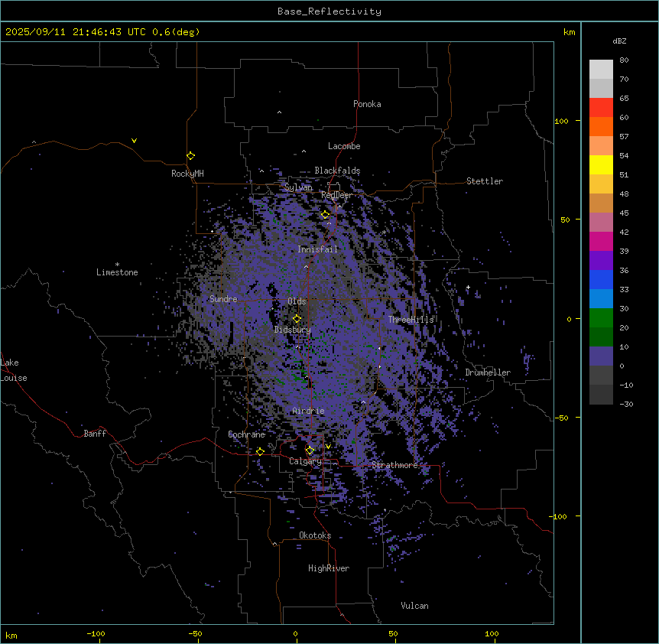
Task: Click the Banff town label
Action: click(x=95, y=434)
